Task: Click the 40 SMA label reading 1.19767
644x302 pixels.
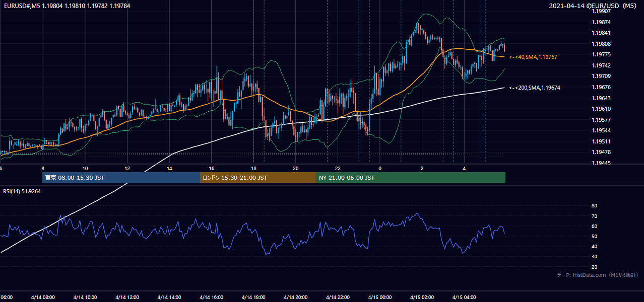Action: click(x=533, y=57)
